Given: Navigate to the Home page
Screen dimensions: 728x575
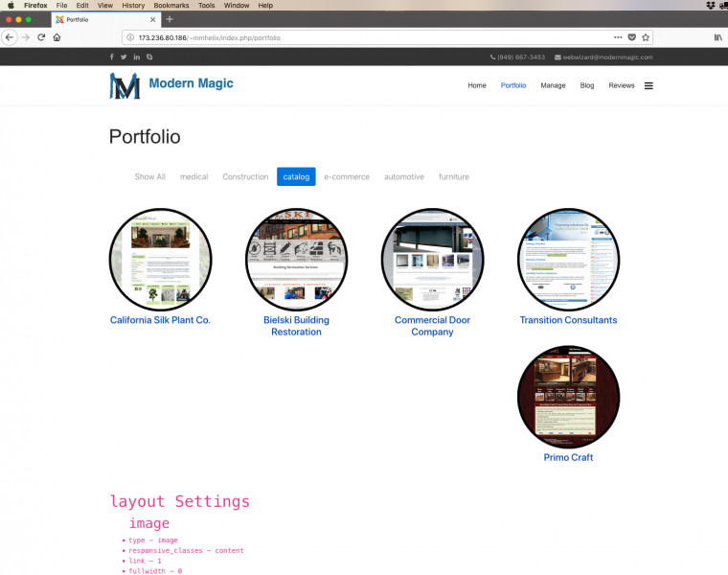Looking at the screenshot, I should click(x=477, y=85).
